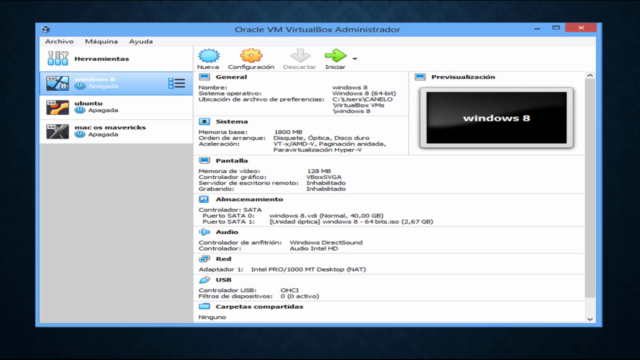Select the Herramientas entry
Screen dimensions: 640x360
pos(116,58)
